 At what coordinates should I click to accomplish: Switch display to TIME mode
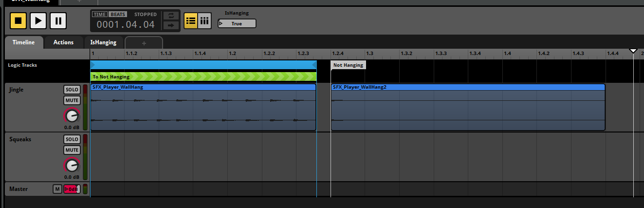(99, 15)
